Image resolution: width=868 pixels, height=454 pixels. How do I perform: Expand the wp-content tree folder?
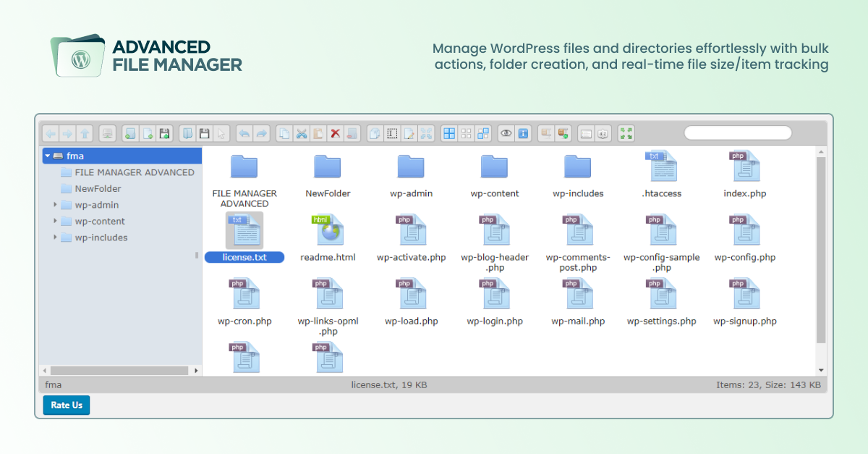click(x=55, y=221)
